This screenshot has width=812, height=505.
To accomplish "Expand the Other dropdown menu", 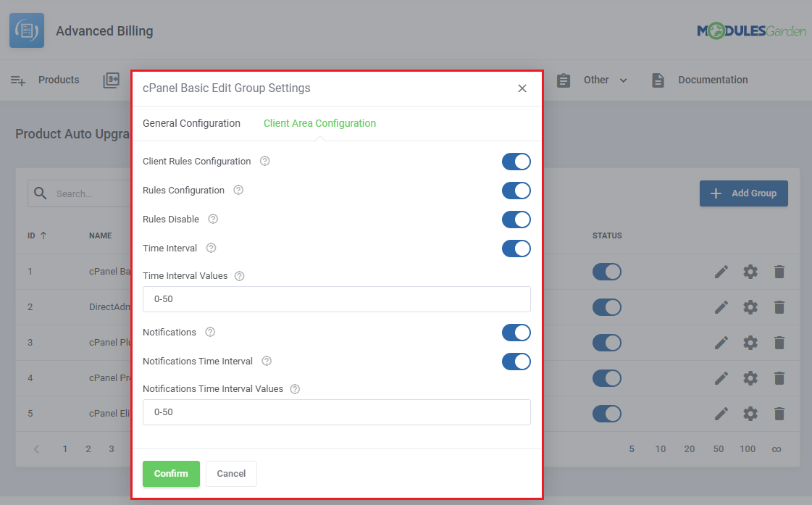I will 624,80.
